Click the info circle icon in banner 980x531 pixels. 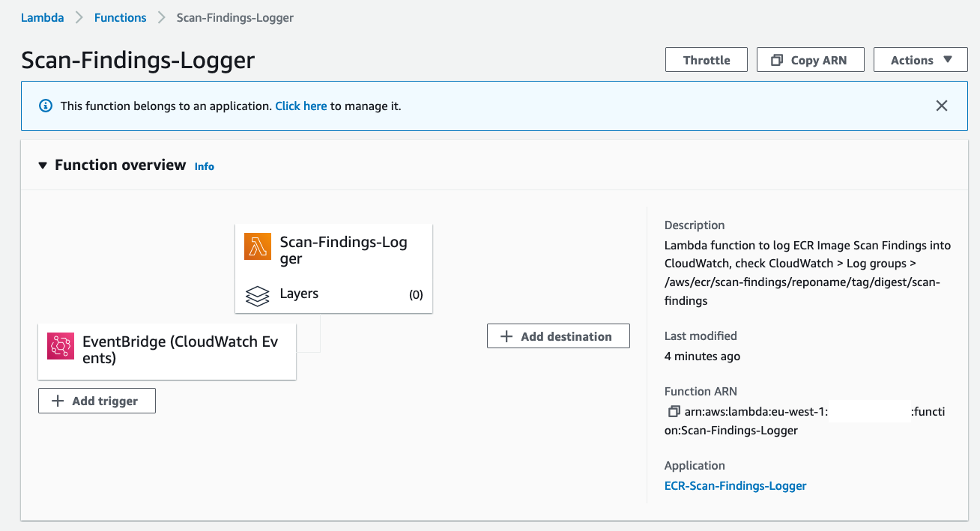coord(46,106)
